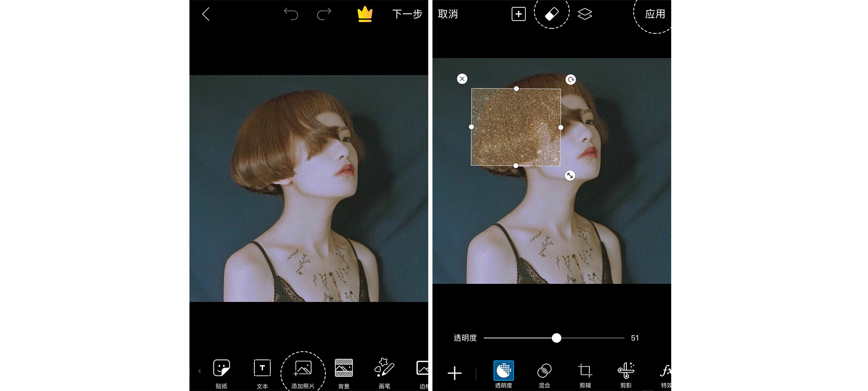Tap 应用 to apply changes
The height and width of the screenshot is (391, 868).
(655, 14)
